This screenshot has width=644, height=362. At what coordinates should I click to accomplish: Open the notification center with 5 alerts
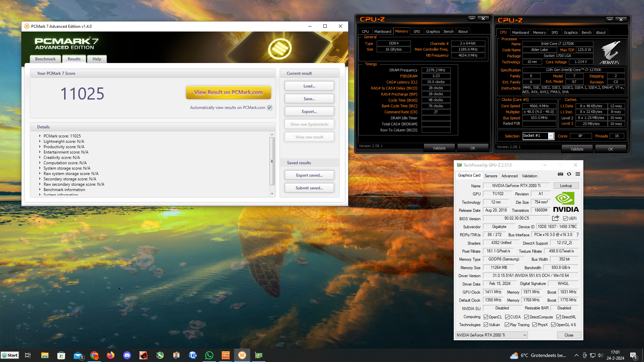coord(634,356)
